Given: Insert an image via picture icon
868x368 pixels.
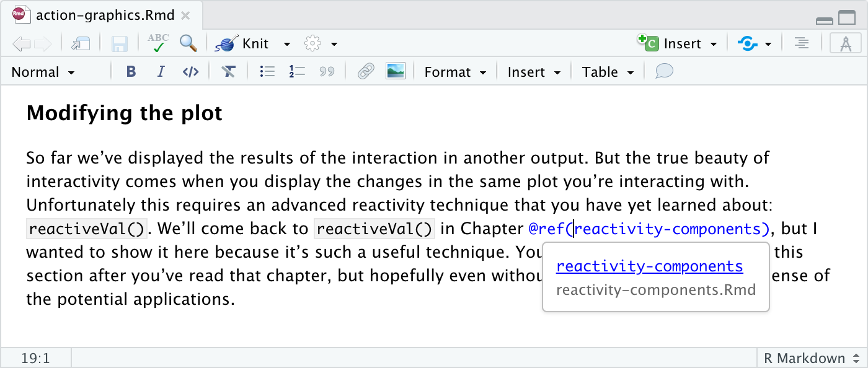Looking at the screenshot, I should point(395,72).
